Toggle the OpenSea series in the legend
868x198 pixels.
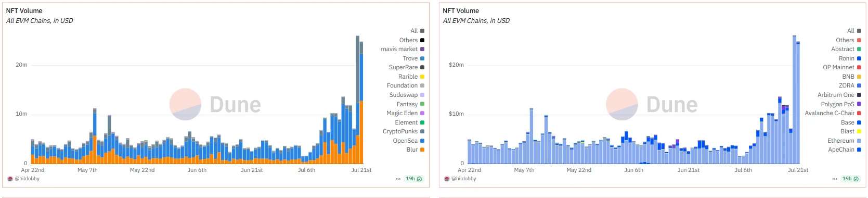pos(409,141)
